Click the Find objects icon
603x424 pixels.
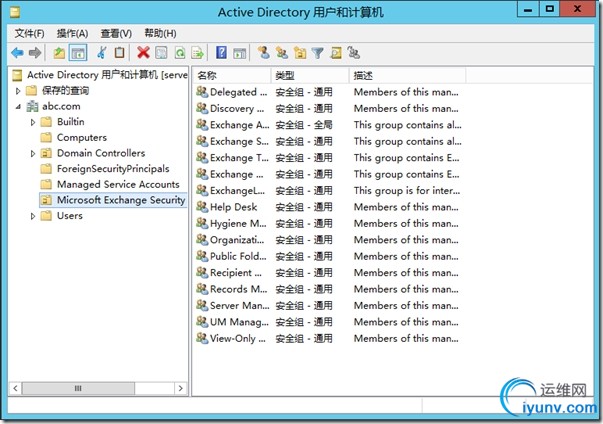(336, 53)
